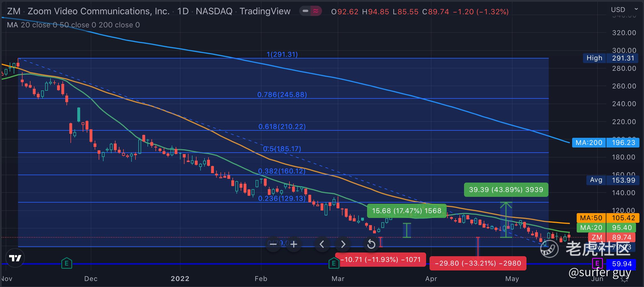The image size is (644, 287).
Task: Click the green earnings marker before Dec
Action: pyautogui.click(x=67, y=263)
